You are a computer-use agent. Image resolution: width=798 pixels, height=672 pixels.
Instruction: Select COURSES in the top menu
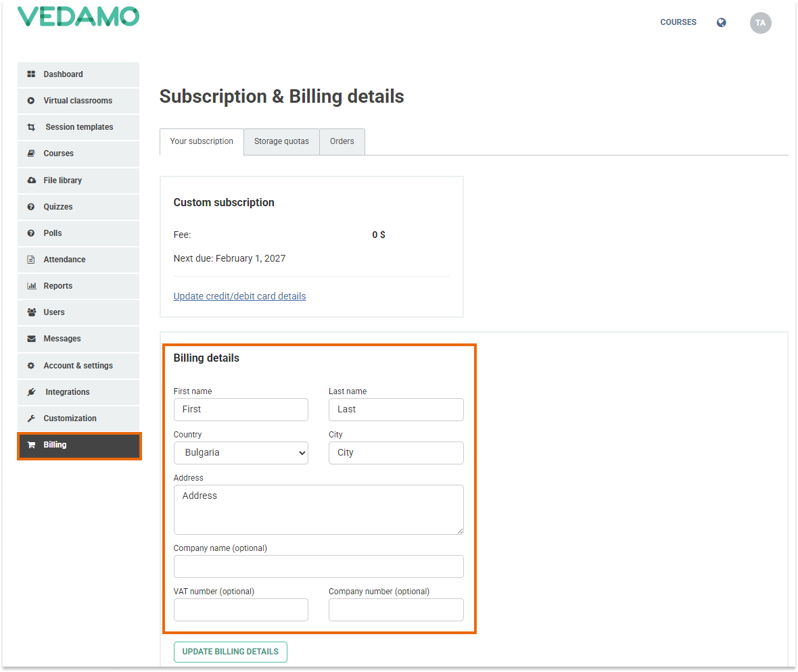(678, 22)
